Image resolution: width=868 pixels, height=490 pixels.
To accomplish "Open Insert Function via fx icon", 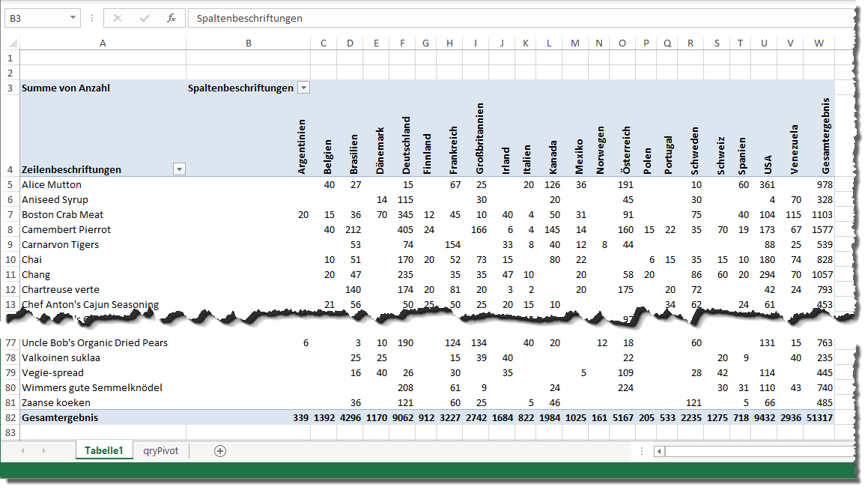I will tap(172, 18).
